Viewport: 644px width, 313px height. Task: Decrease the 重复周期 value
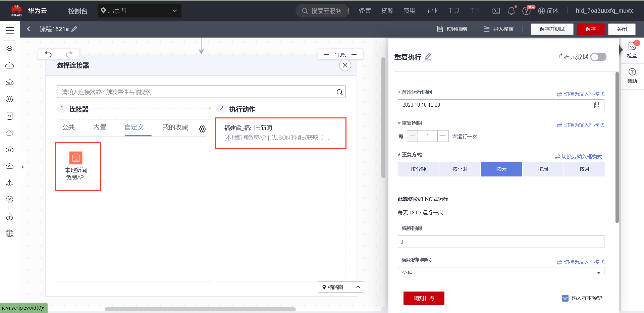[x=412, y=136]
